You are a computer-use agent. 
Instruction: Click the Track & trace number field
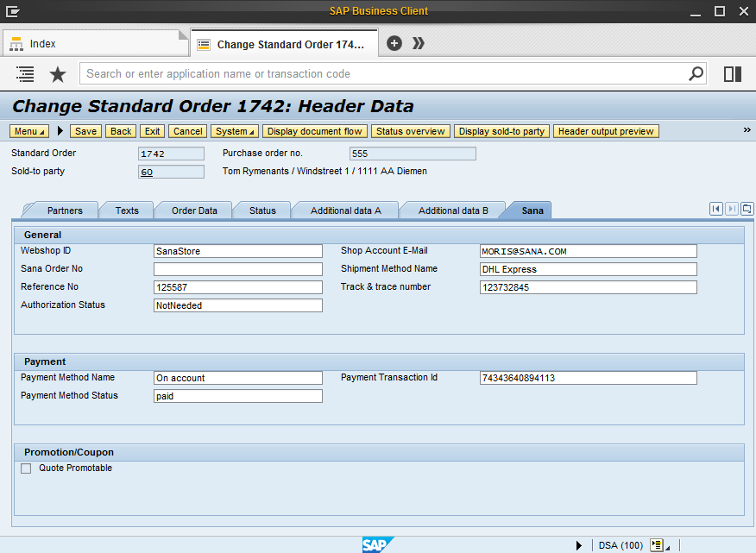click(x=588, y=286)
